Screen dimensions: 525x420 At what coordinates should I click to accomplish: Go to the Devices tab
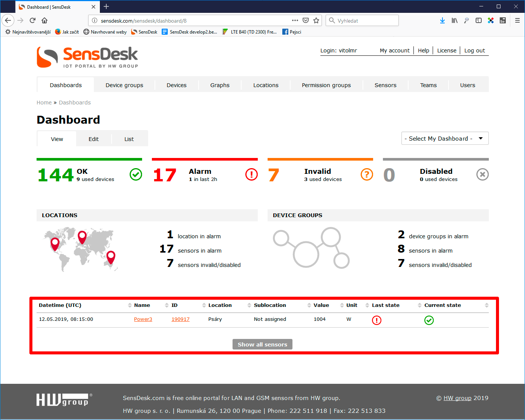(176, 85)
